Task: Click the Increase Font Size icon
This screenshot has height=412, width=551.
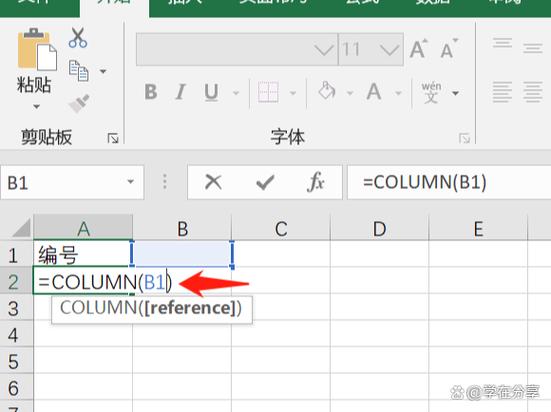Action: click(x=419, y=49)
